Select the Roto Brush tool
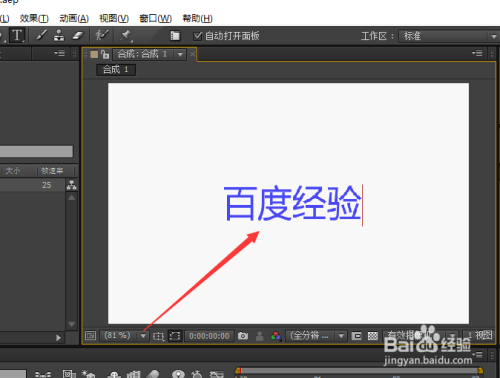The image size is (500, 378). tap(102, 35)
